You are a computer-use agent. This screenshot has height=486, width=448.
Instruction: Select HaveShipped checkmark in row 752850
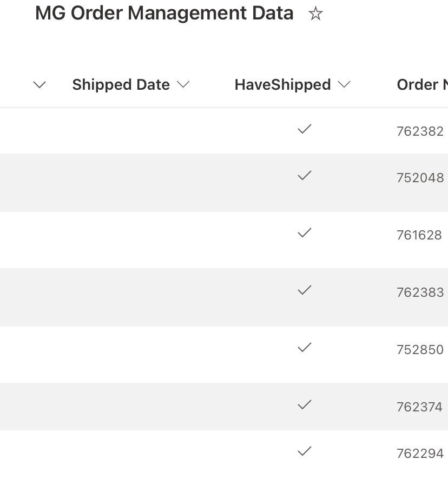point(305,348)
